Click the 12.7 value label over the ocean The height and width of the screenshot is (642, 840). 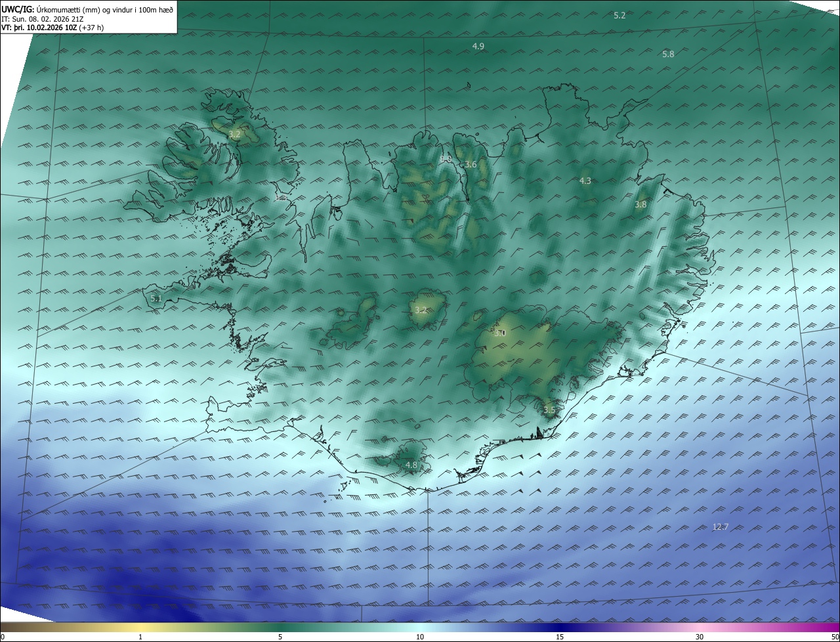pos(721,526)
